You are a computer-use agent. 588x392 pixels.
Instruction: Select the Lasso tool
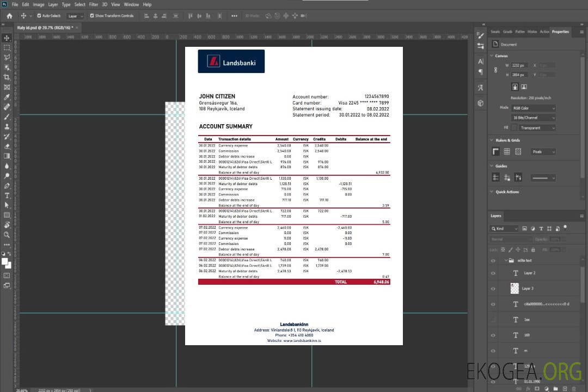point(7,57)
